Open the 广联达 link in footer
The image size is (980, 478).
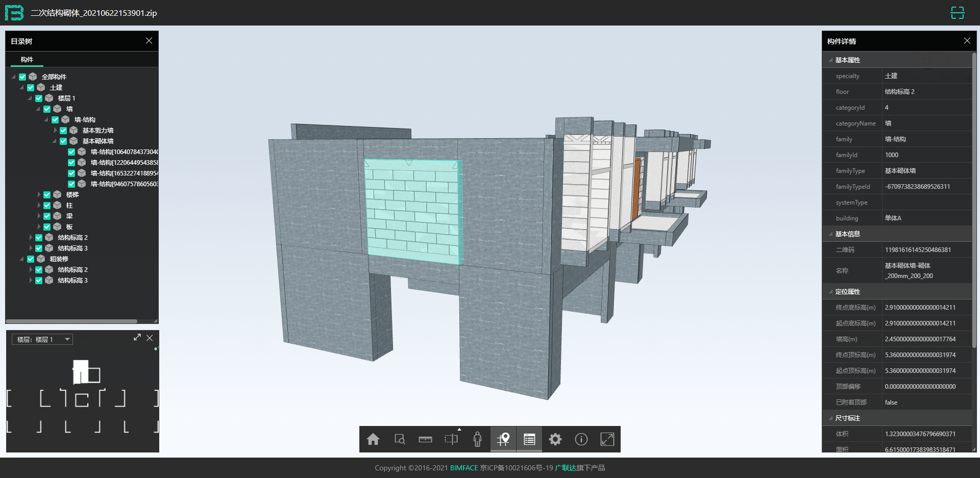pos(566,468)
